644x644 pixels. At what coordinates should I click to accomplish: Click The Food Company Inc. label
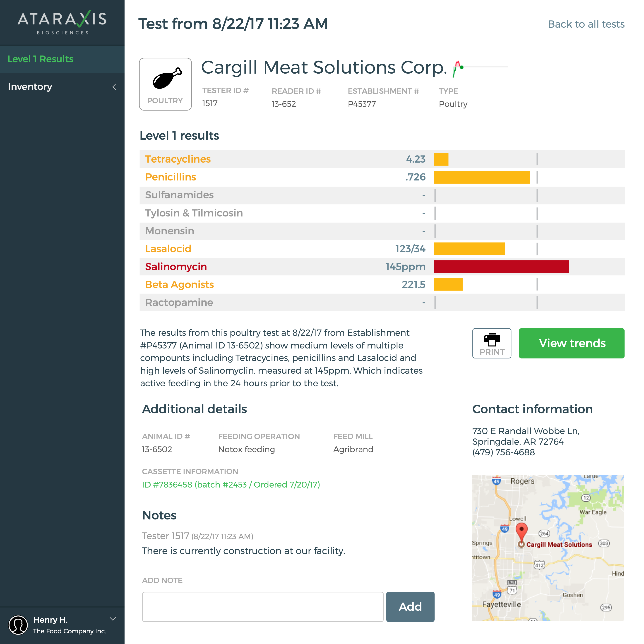pyautogui.click(x=69, y=631)
